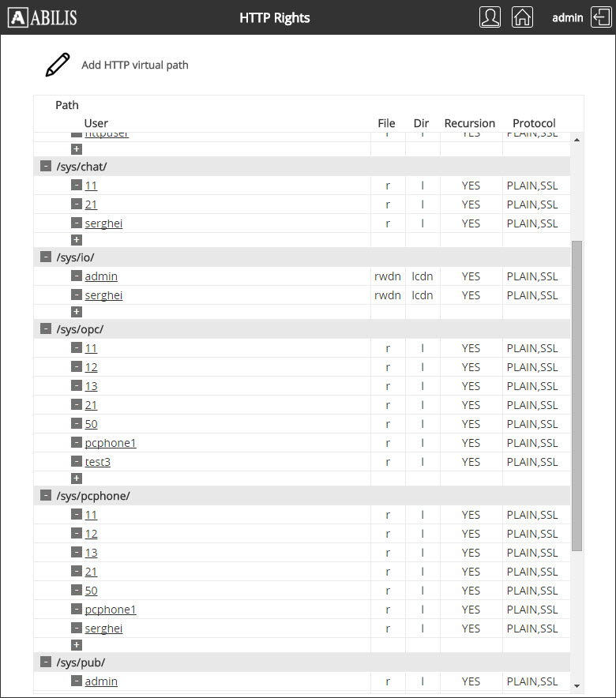Click the pencil Add HTTP virtual path icon
This screenshot has height=698, width=616.
tap(58, 65)
